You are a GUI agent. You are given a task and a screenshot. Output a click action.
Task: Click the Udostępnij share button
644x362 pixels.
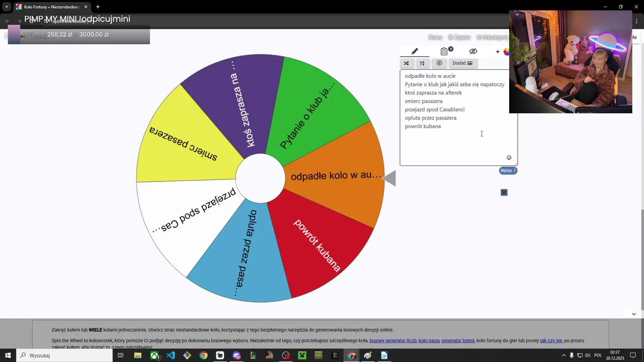pyautogui.click(x=492, y=38)
